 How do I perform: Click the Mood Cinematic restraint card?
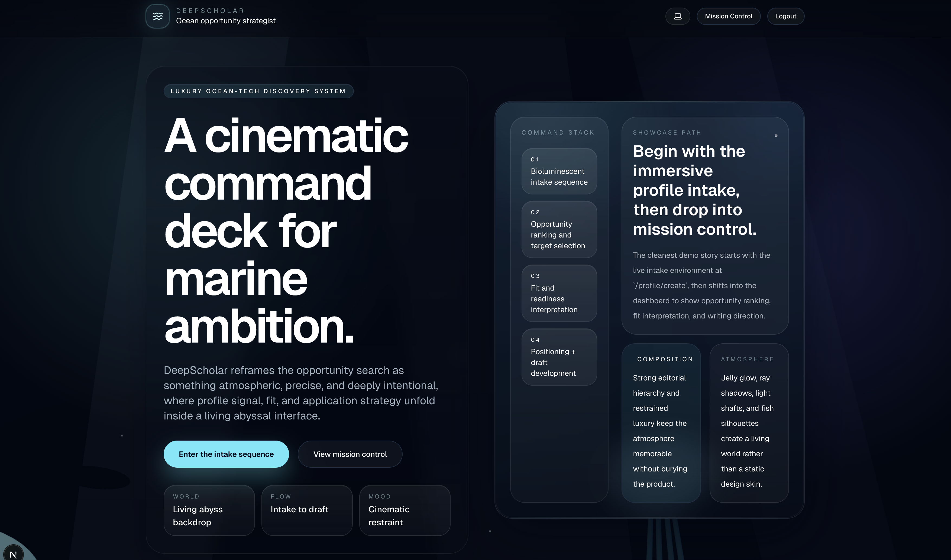(x=404, y=510)
